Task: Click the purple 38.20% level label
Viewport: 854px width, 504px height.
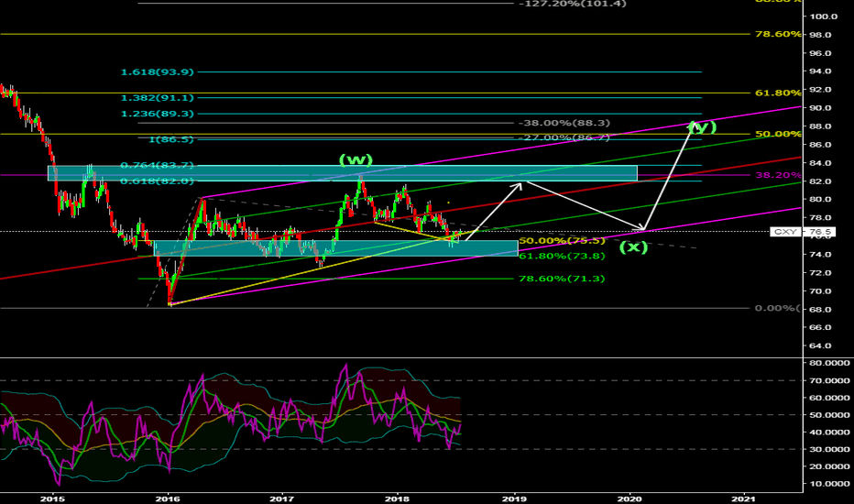Action: tap(778, 175)
